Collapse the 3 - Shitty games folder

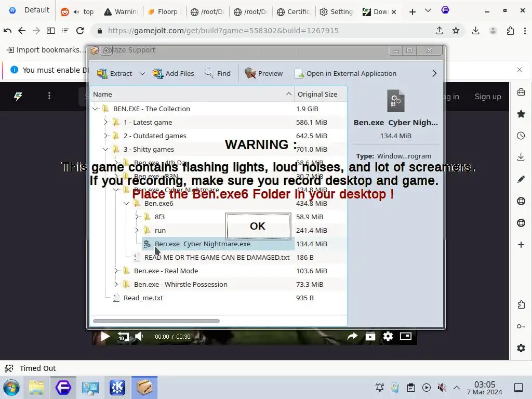click(105, 149)
